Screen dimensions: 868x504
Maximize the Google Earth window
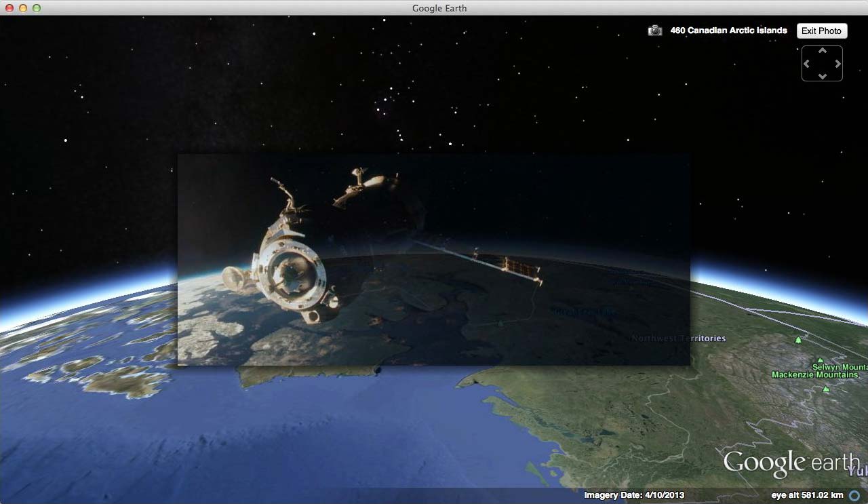click(37, 8)
